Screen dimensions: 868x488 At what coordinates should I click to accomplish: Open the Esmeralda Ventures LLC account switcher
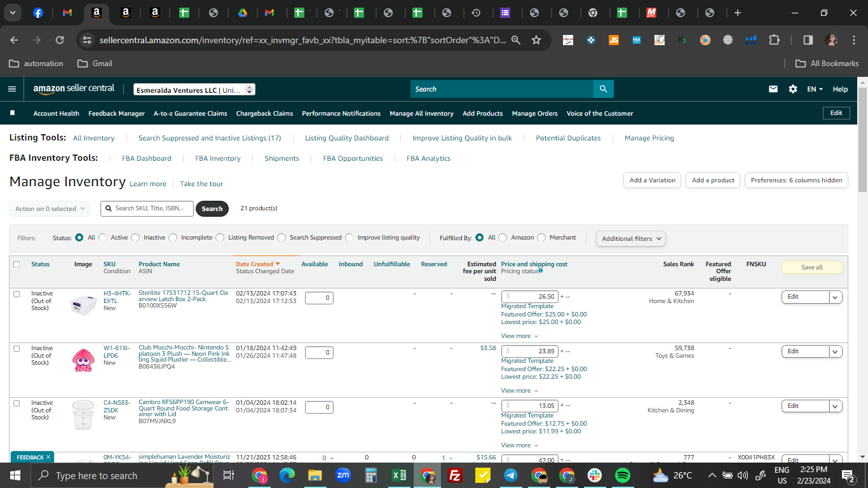click(194, 90)
